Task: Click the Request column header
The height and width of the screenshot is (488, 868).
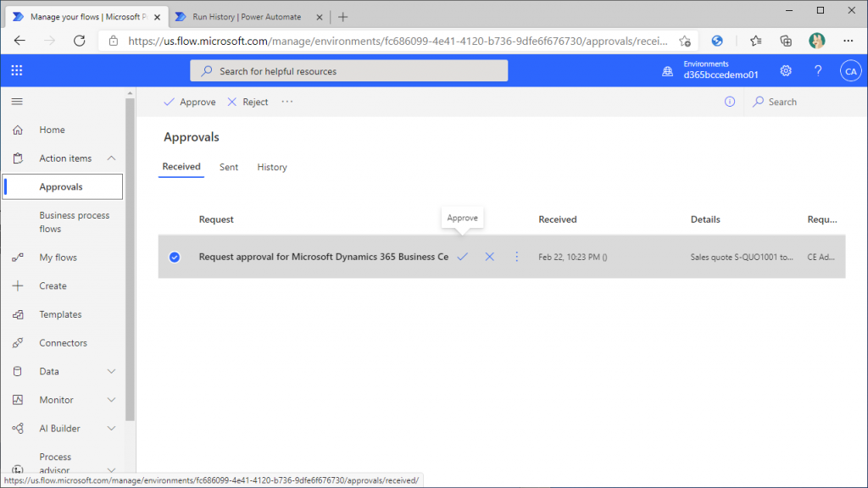Action: (216, 219)
